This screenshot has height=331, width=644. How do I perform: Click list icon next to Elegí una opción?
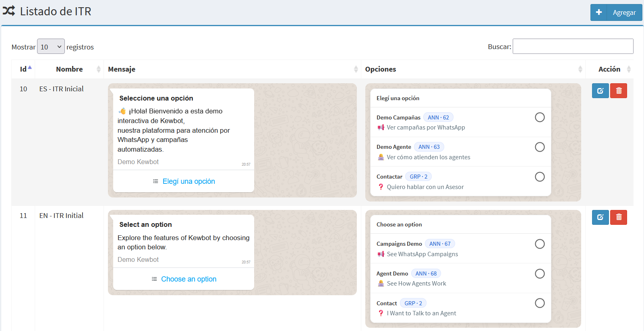pos(155,181)
